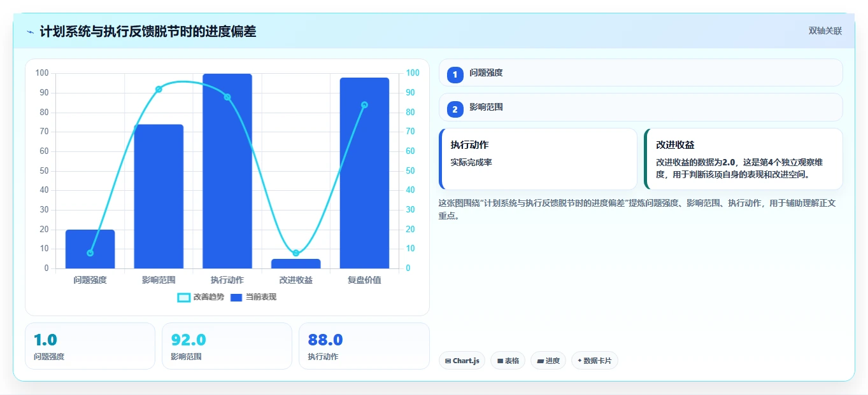
Task: Click the 进度 tag
Action: (x=548, y=361)
